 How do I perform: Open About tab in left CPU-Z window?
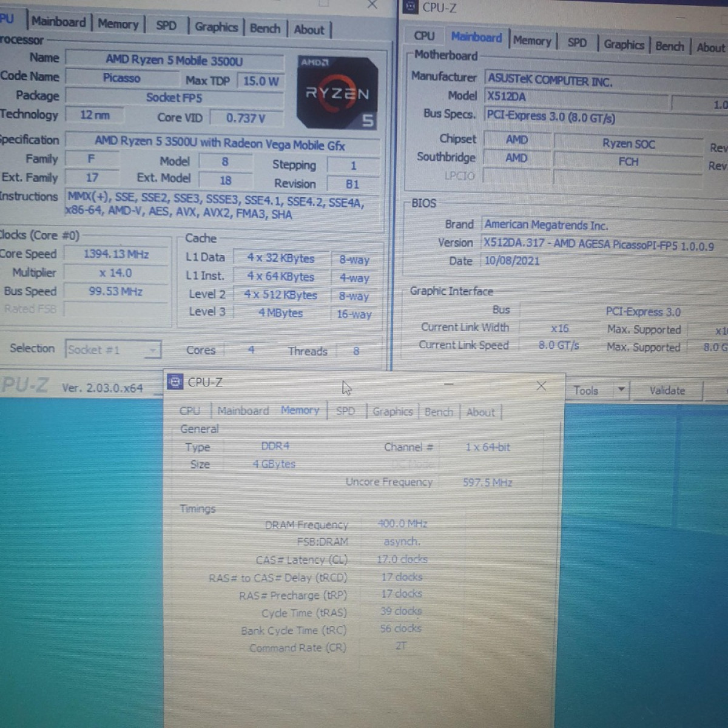point(309,30)
